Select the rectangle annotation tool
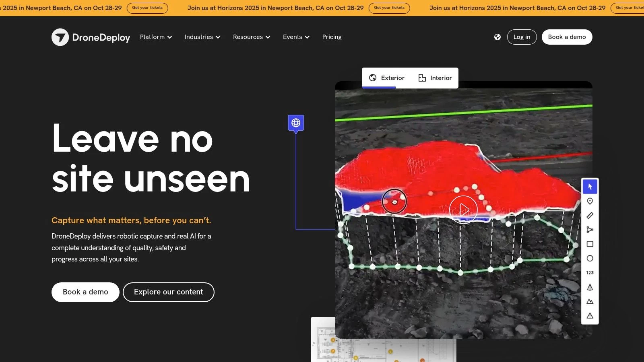The image size is (644, 362). (590, 244)
